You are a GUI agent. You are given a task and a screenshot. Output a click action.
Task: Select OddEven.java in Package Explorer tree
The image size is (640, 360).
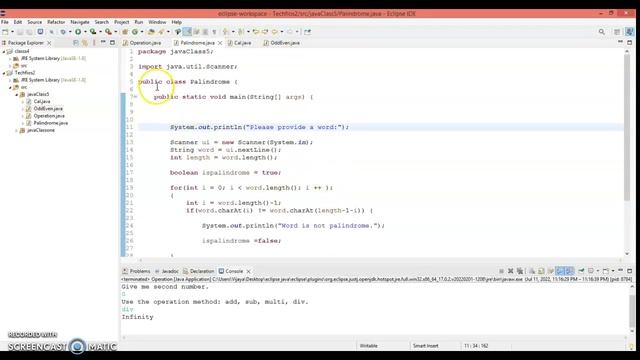pyautogui.click(x=48, y=109)
